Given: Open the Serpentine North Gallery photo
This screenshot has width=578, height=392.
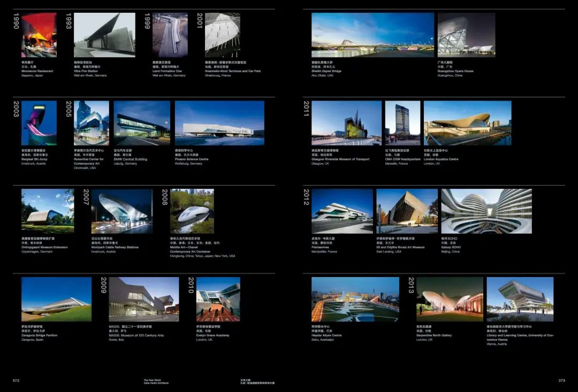Looking at the screenshot, I should click(x=450, y=299).
